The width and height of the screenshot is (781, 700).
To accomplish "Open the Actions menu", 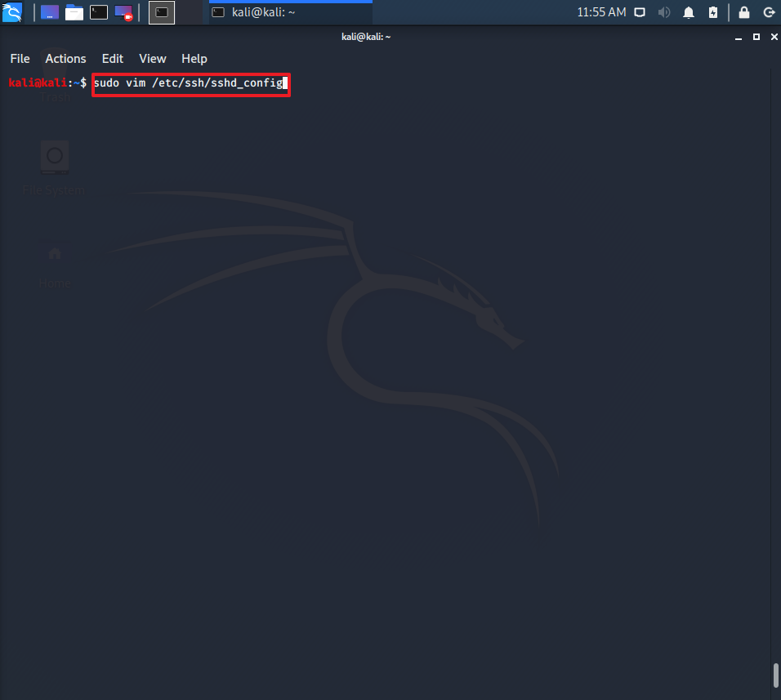I will tap(65, 59).
